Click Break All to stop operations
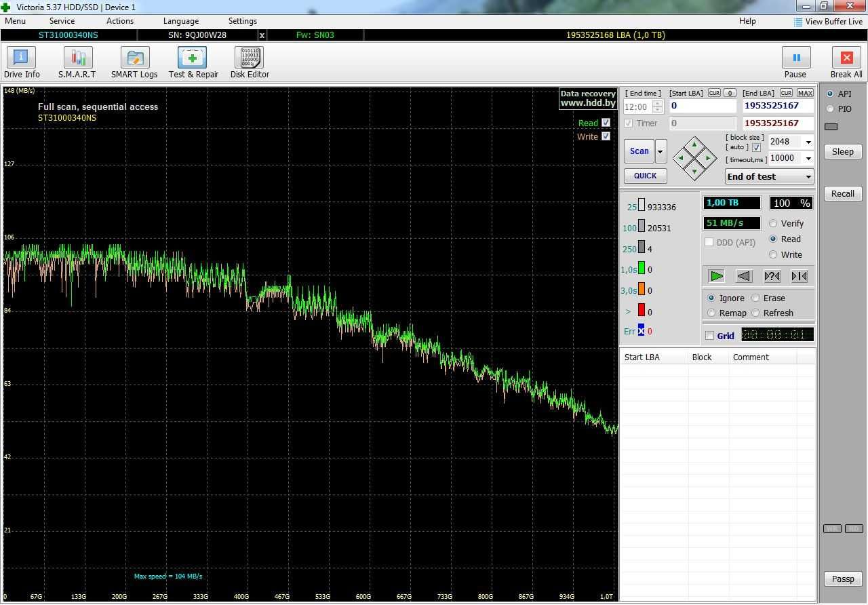 point(846,63)
